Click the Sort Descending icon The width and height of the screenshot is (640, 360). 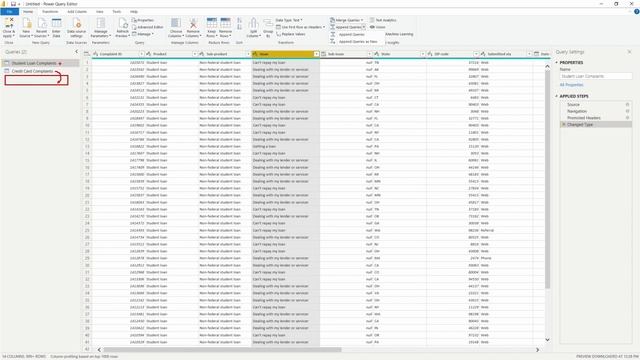point(239,27)
